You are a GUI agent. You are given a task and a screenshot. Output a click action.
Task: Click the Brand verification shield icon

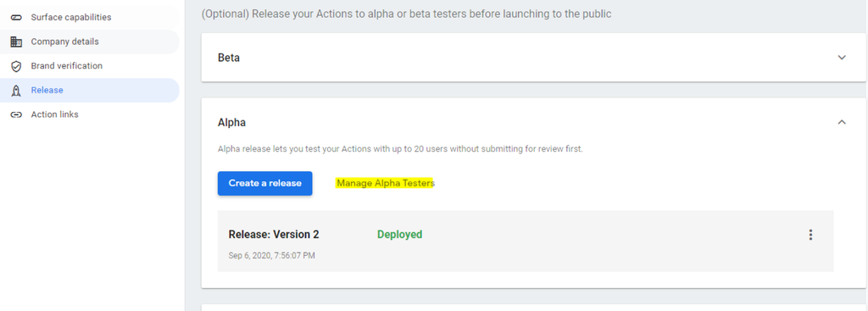pyautogui.click(x=16, y=66)
